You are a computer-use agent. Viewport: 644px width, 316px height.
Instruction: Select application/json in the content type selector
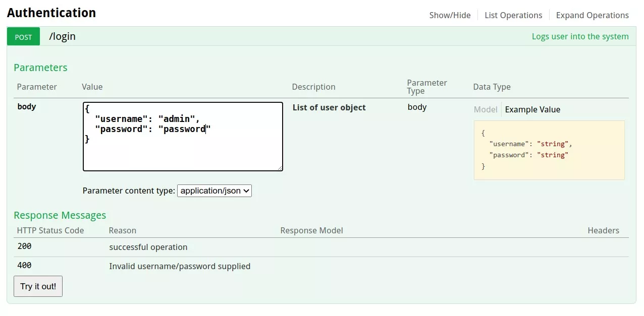[x=214, y=191]
